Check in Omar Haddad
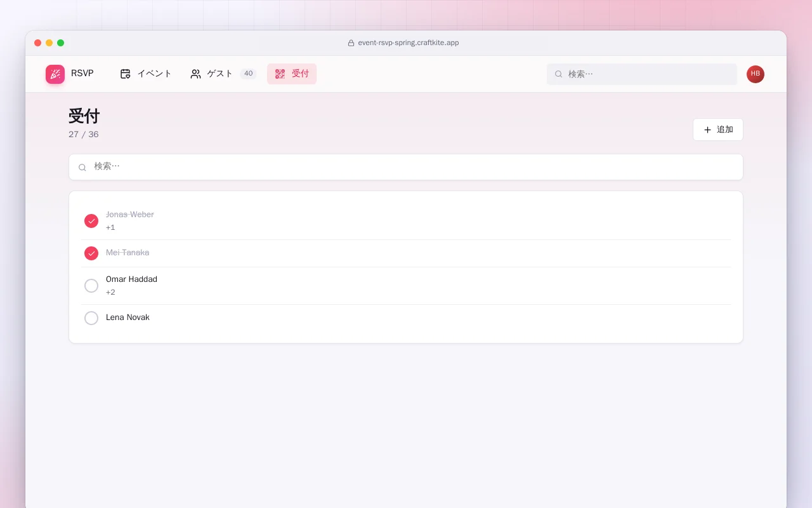 pyautogui.click(x=91, y=286)
